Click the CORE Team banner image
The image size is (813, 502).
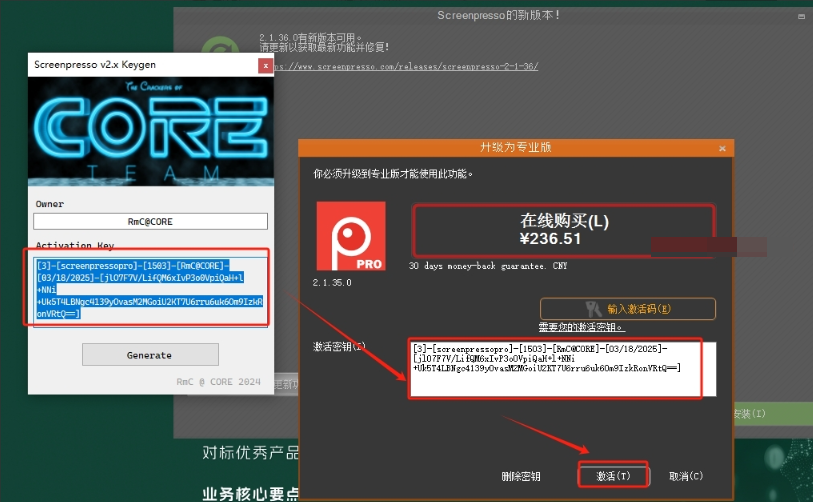(151, 132)
